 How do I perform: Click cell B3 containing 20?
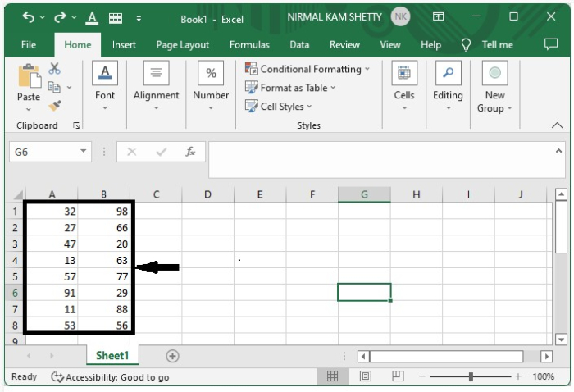point(104,244)
